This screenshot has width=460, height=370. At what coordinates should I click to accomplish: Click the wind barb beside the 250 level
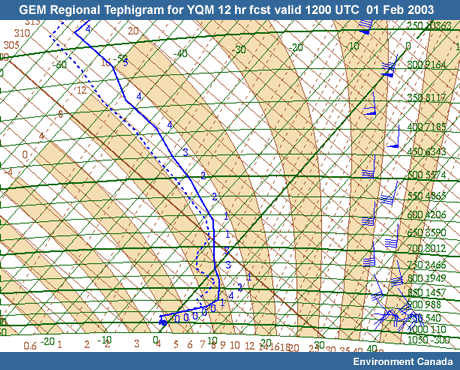click(x=366, y=26)
